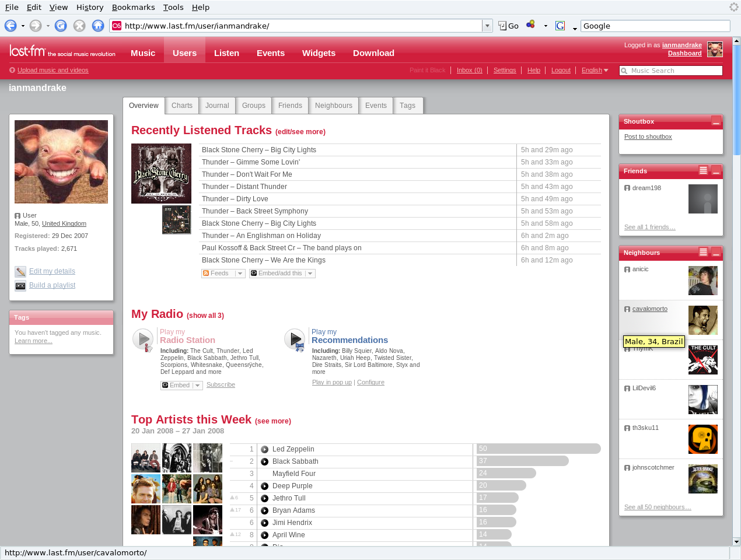Viewport: 741px width, 560px height.
Task: Click play icon next to Led Zeppelin
Action: click(x=264, y=450)
